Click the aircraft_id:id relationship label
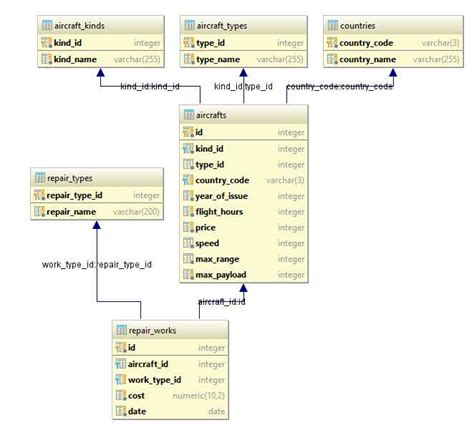 click(222, 302)
